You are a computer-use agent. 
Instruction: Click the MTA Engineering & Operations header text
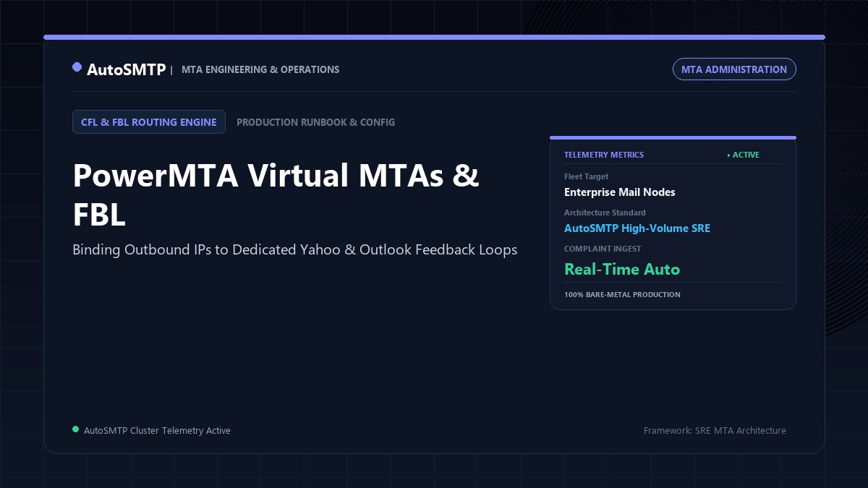click(260, 69)
